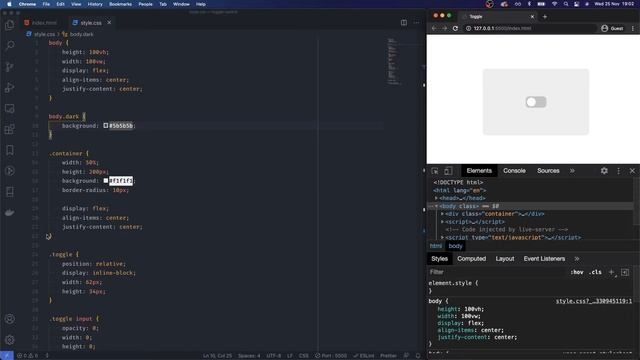Click ESLint status bar item
This screenshot has height=360, width=640.
pos(364,356)
